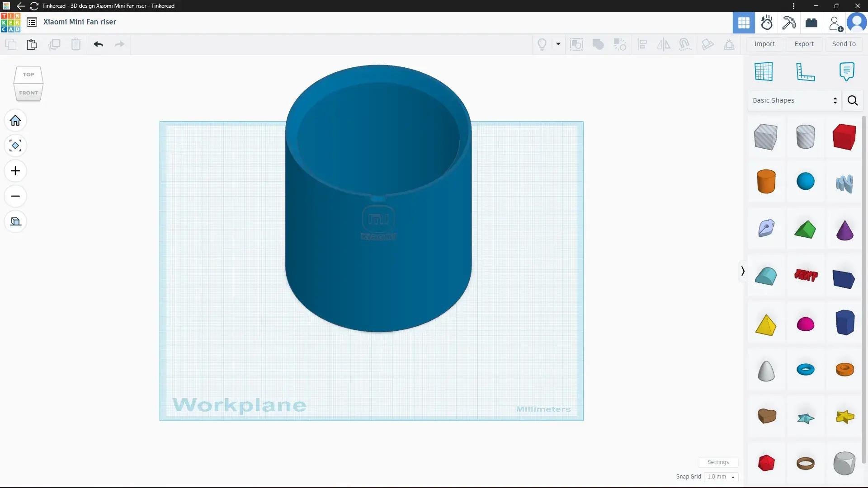
Task: Select the Box hole shape
Action: [x=766, y=137]
